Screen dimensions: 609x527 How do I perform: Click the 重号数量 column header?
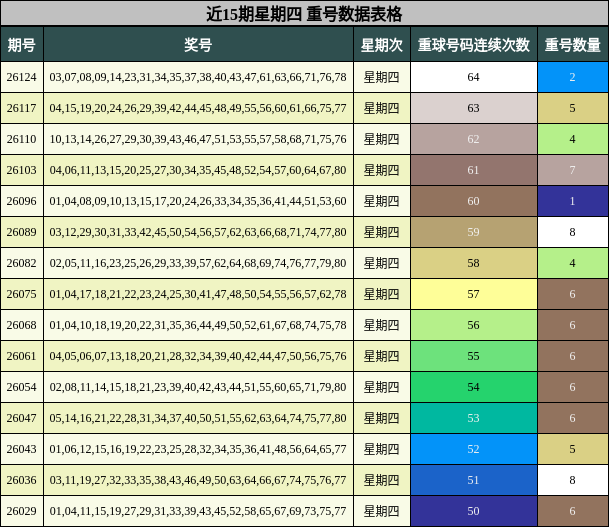pyautogui.click(x=573, y=45)
